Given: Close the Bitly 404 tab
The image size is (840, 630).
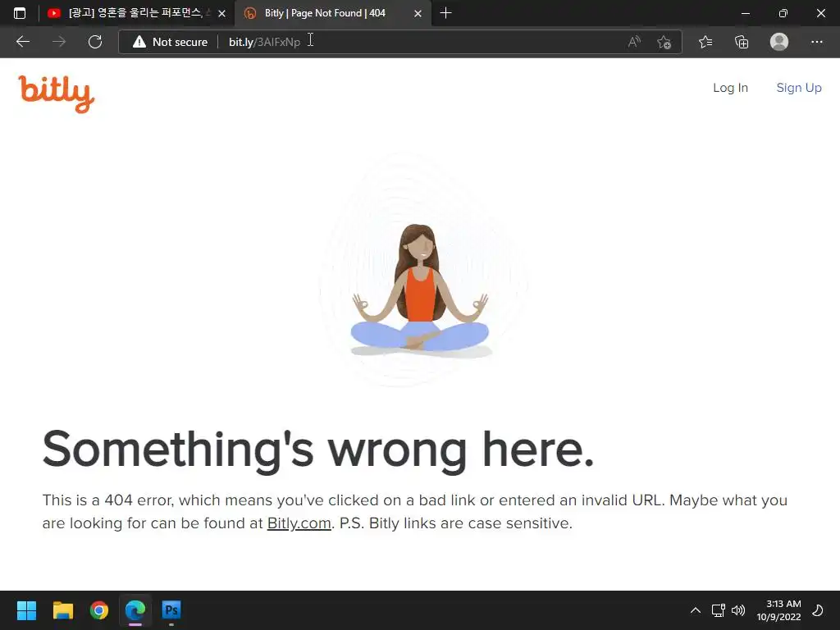Looking at the screenshot, I should (418, 13).
